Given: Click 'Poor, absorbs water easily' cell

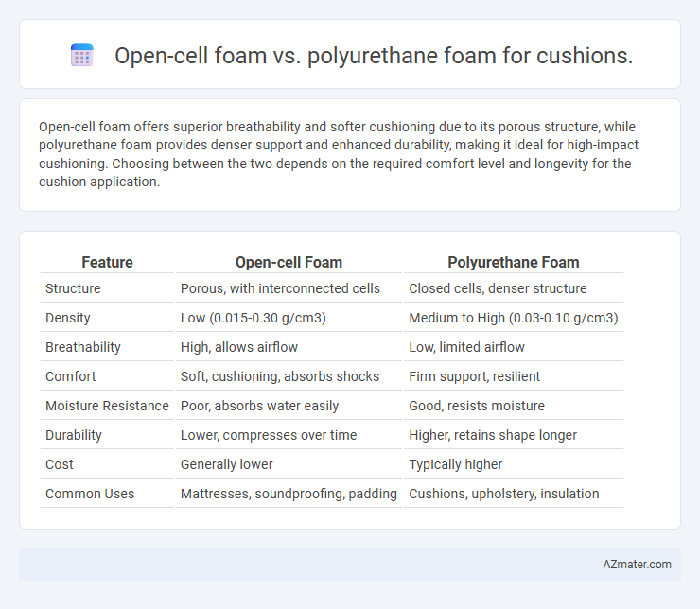Looking at the screenshot, I should pyautogui.click(x=289, y=406).
